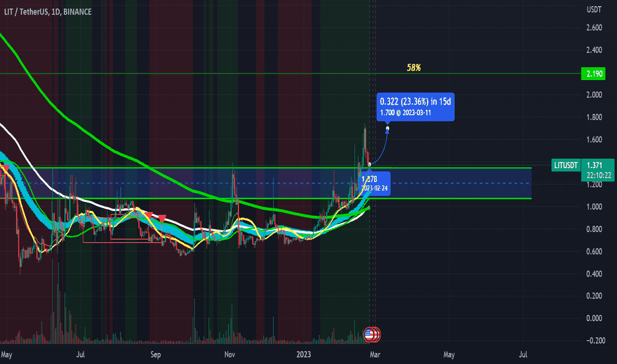This screenshot has width=617, height=364.
Task: Click the LITUSDT symbol price tag
Action: [x=566, y=165]
